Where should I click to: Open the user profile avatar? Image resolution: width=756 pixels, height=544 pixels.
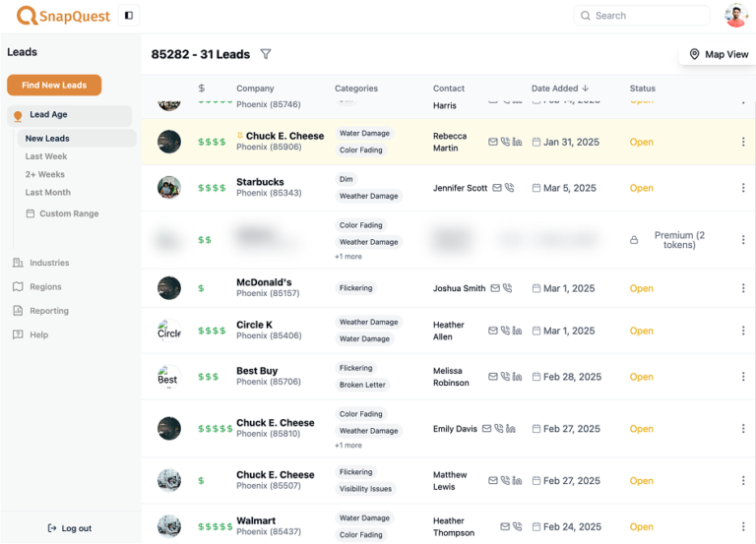point(736,16)
